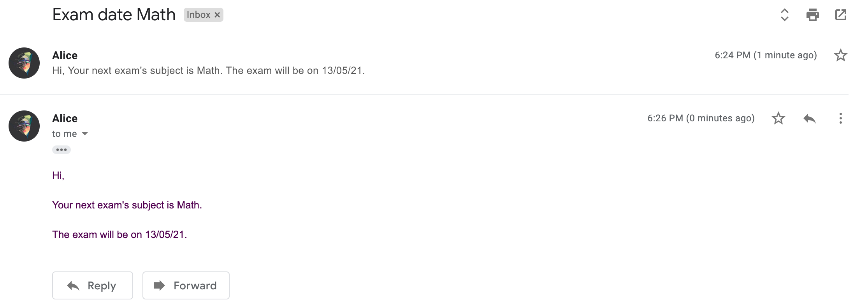Open the more options menu for Alice's message
The width and height of the screenshot is (868, 308).
840,119
